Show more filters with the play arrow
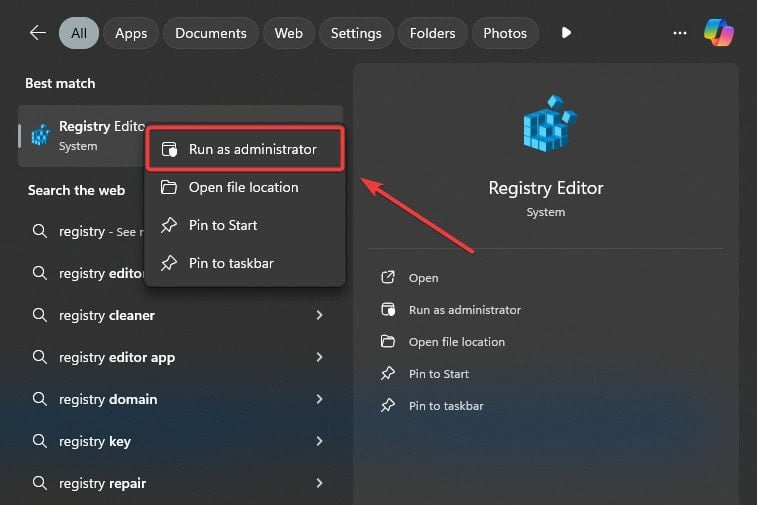 566,33
